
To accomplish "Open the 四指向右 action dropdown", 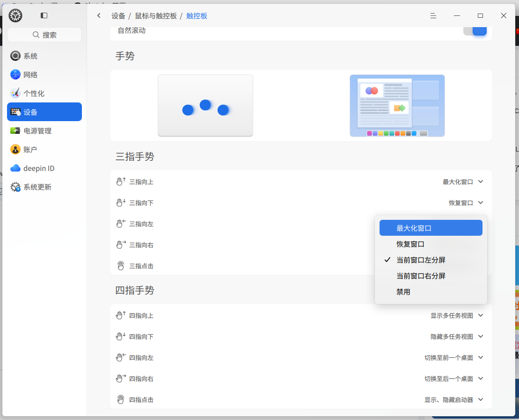I will pyautogui.click(x=454, y=379).
